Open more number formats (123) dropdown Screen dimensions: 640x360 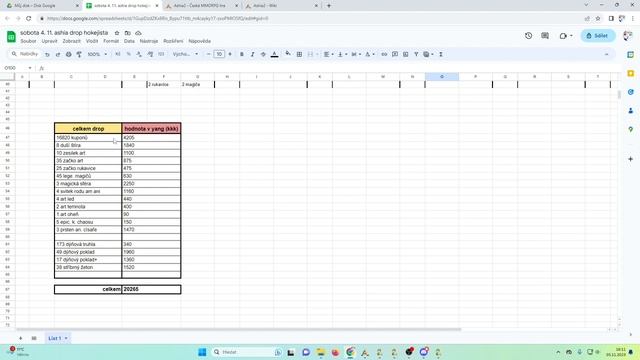click(x=161, y=54)
